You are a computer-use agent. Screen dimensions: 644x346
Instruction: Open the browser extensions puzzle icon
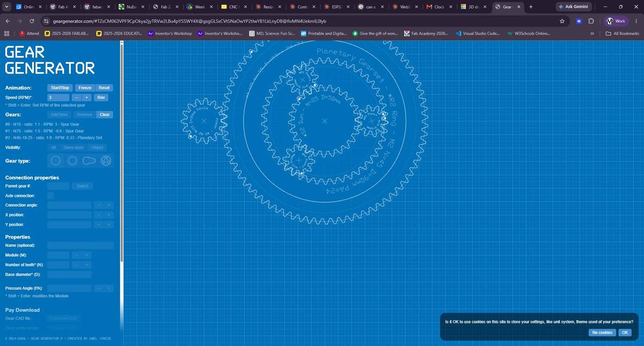pyautogui.click(x=591, y=21)
